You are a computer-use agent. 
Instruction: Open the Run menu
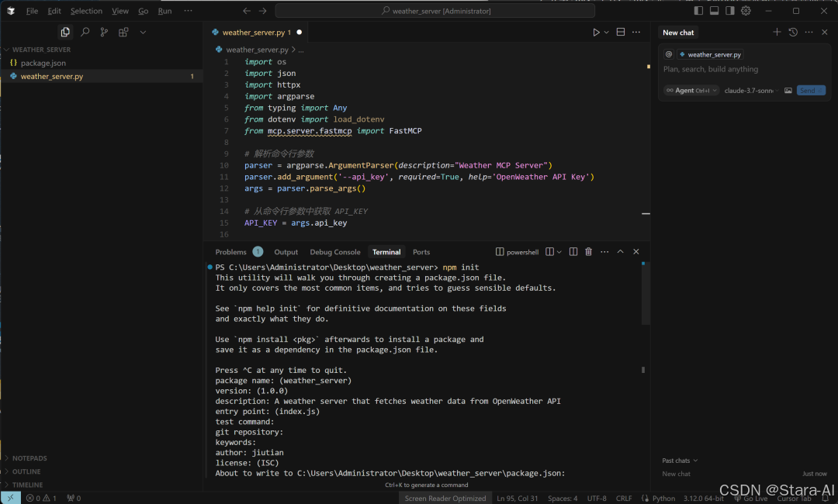(164, 11)
